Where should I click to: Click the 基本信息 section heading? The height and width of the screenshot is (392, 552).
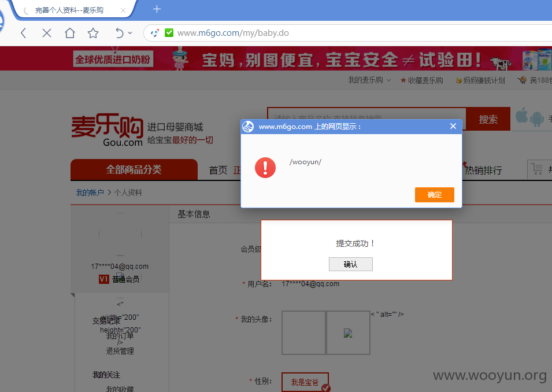tap(194, 214)
